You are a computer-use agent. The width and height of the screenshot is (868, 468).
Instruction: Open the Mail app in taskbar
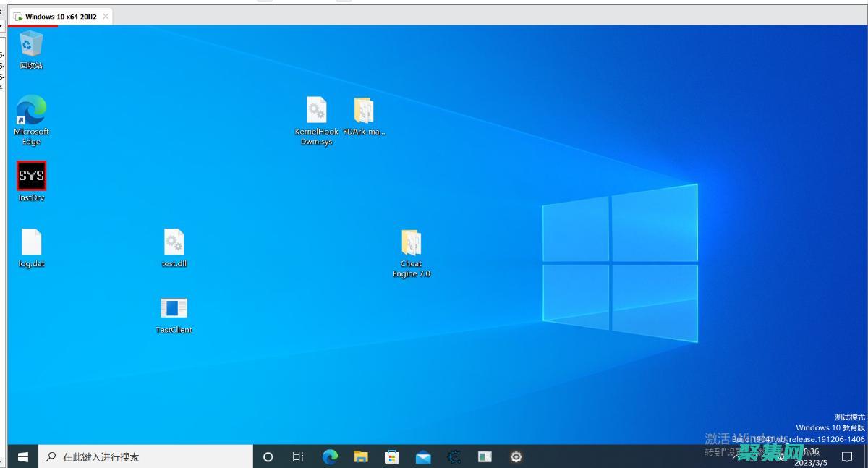point(423,456)
